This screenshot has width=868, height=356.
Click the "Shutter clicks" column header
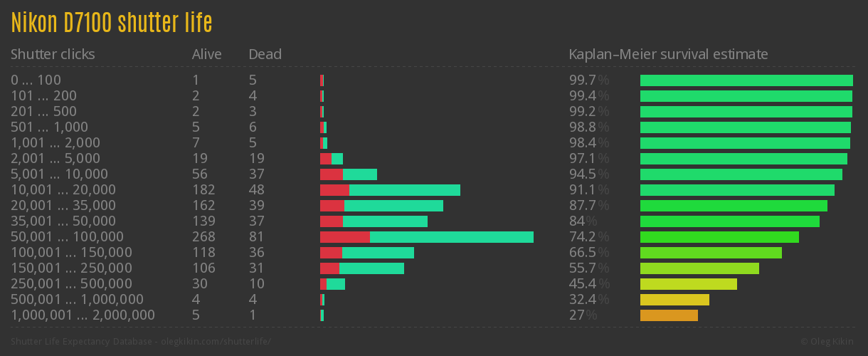coord(53,54)
